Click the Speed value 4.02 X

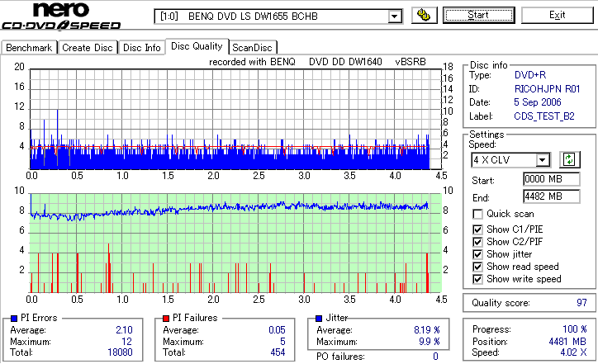tap(573, 352)
